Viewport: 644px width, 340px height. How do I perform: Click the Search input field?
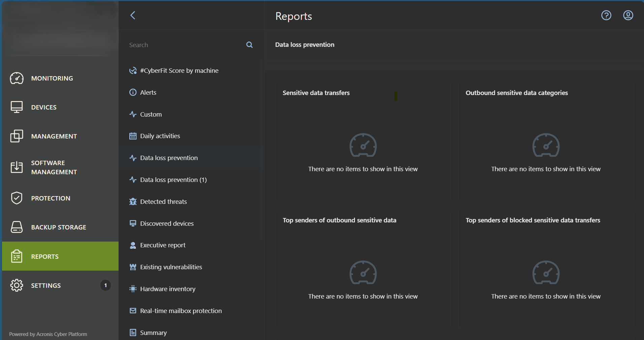[x=185, y=45]
